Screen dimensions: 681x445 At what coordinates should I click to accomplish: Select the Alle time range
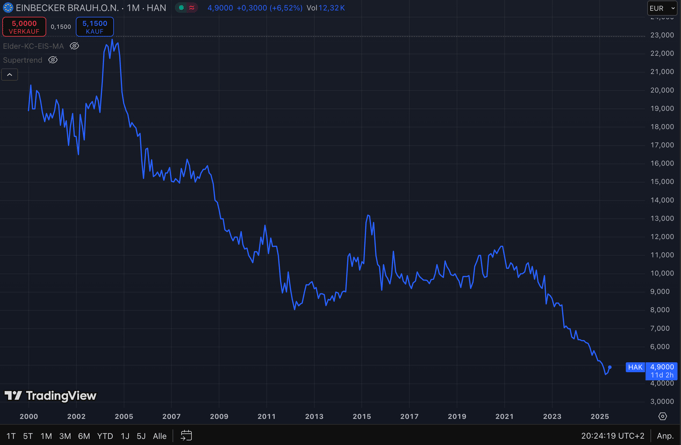159,436
